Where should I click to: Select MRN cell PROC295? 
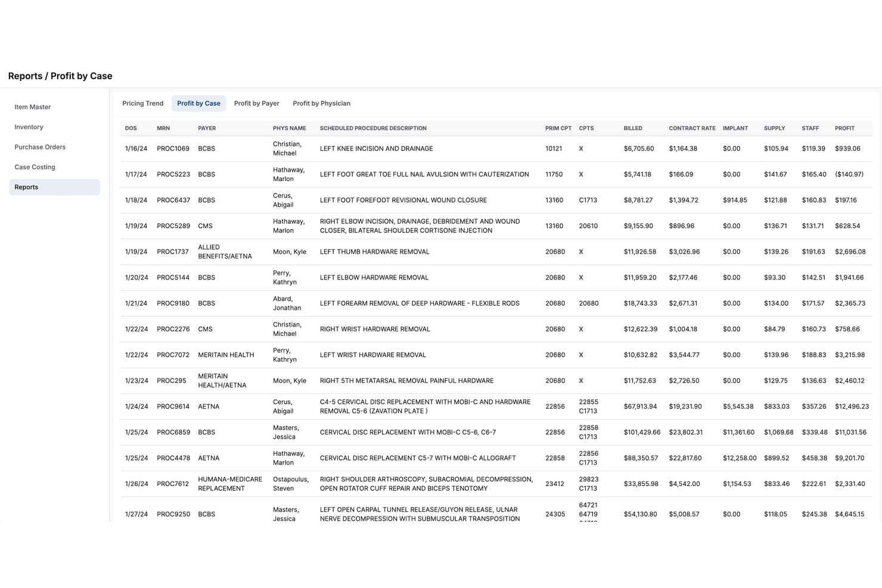click(172, 381)
